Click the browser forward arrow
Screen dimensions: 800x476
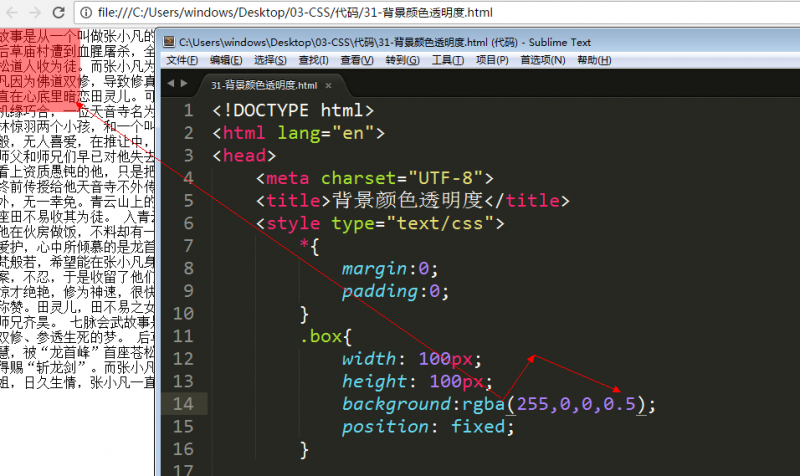click(35, 13)
